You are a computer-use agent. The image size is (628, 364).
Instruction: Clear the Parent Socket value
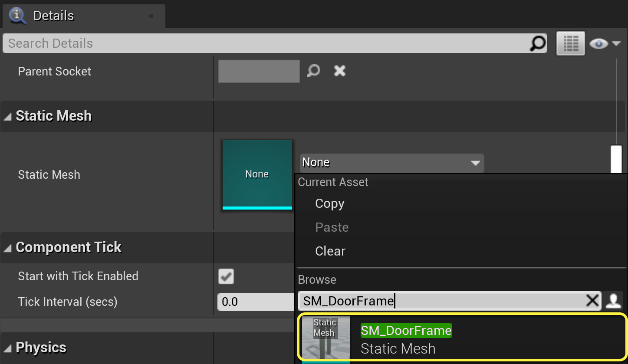pos(340,71)
